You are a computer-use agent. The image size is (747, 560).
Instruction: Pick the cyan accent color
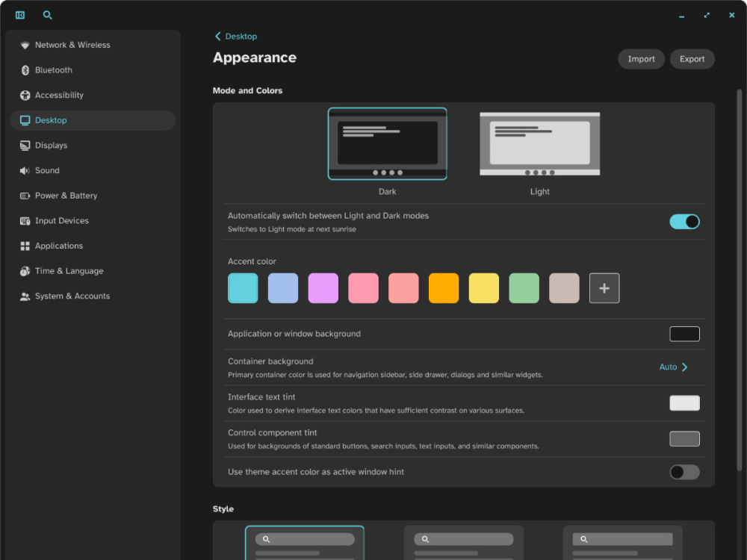(x=243, y=288)
